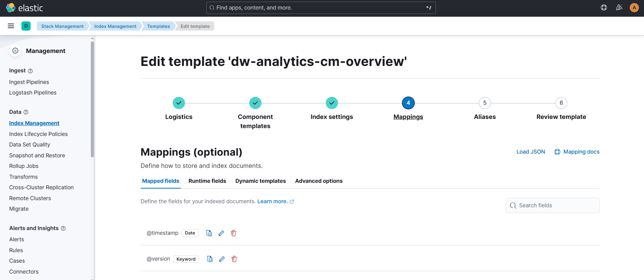Viewport: 644px width, 280px height.
Task: Edit the @timestamp field
Action: (221, 233)
